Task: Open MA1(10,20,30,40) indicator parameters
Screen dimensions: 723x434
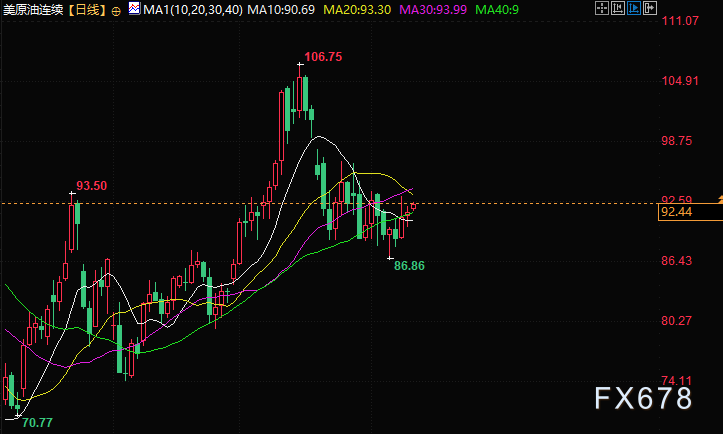Action: click(193, 9)
